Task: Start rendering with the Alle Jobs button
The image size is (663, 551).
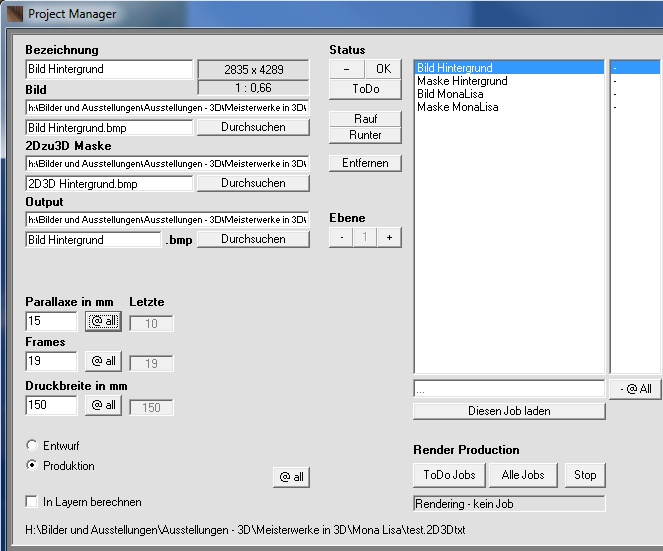Action: pyautogui.click(x=524, y=475)
